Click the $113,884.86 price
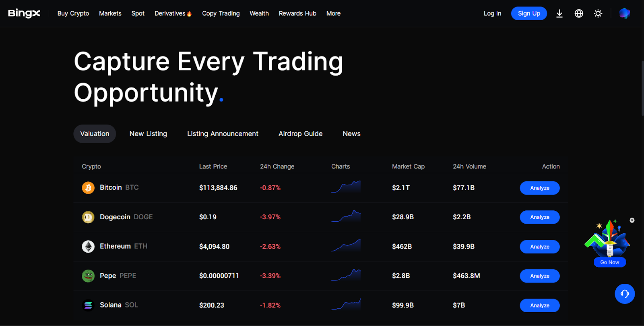Screen dimensions: 644x326 [x=218, y=188]
